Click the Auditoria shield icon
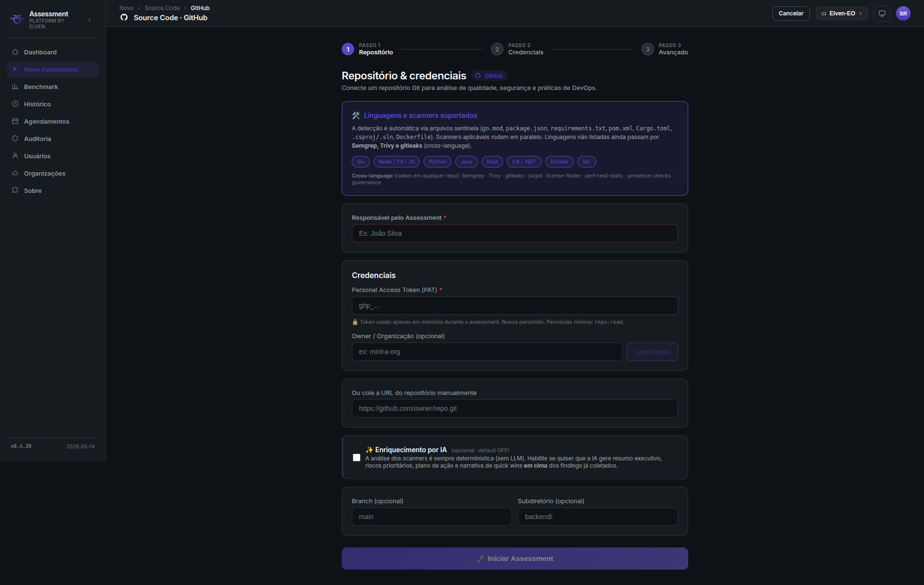The image size is (924, 585). point(15,139)
